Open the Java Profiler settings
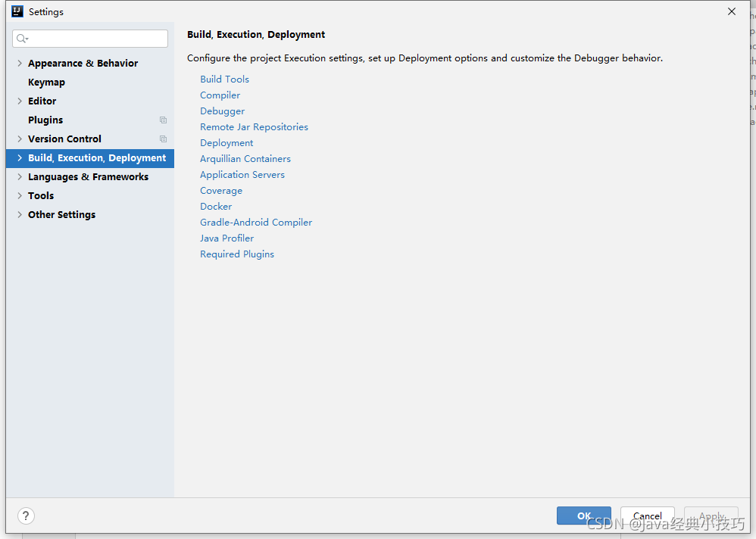 (226, 238)
